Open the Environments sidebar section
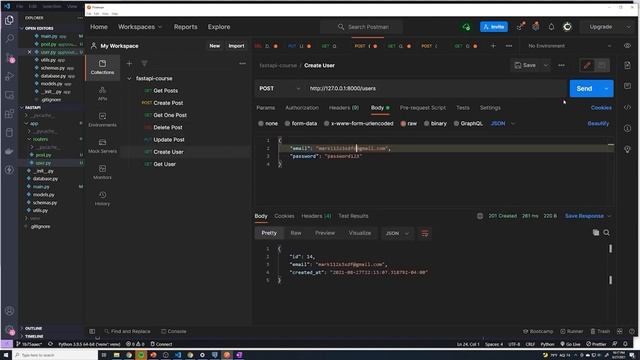 tap(102, 120)
